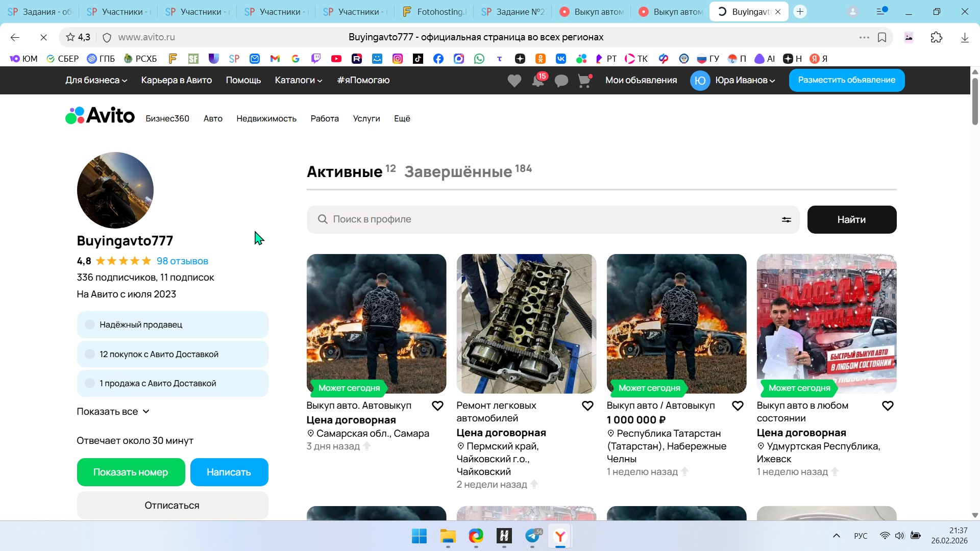Click the page vertical scrollbar thumb
The image size is (980, 551).
(x=974, y=102)
